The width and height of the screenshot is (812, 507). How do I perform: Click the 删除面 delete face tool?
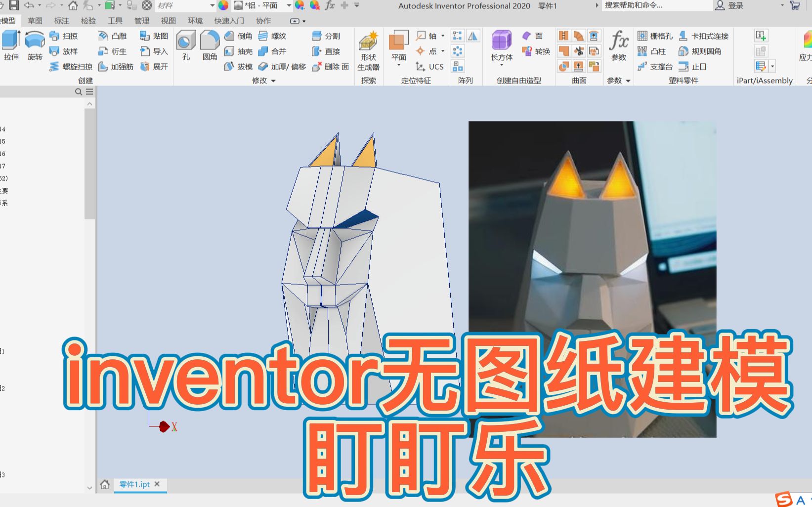[x=331, y=67]
